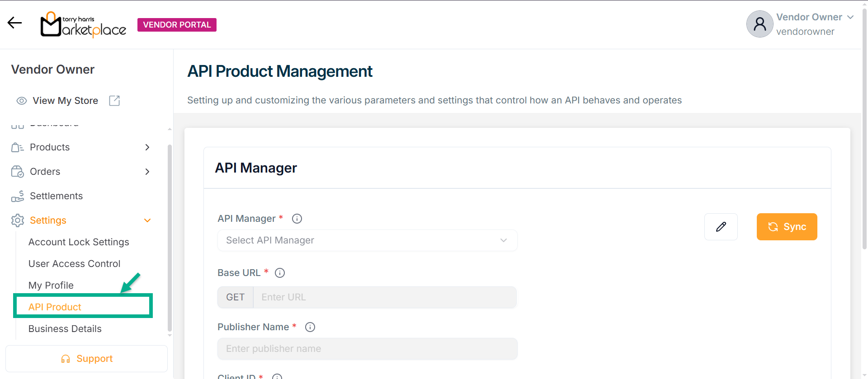Click the Support button
This screenshot has width=868, height=379.
pos(86,359)
